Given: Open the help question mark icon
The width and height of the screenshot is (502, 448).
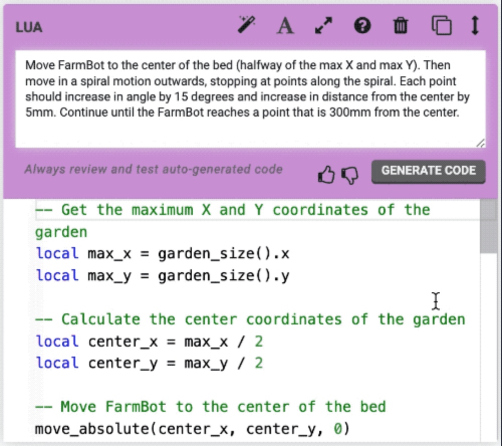Looking at the screenshot, I should pos(362,25).
